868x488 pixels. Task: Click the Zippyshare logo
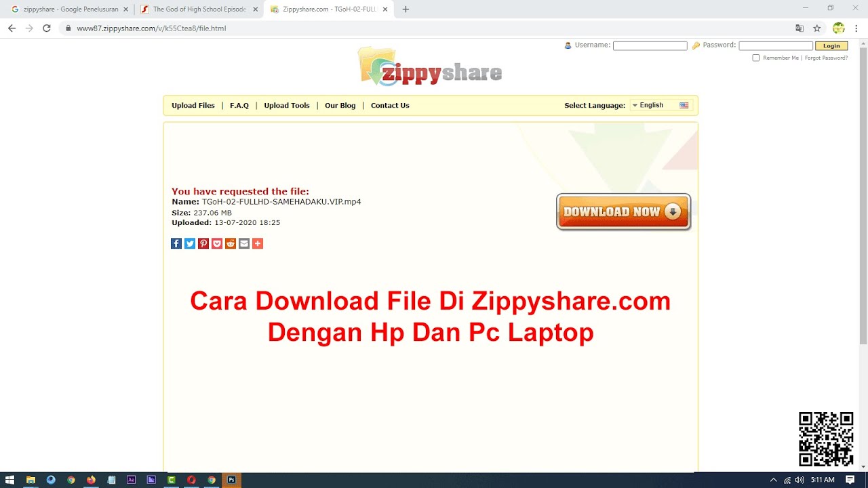click(x=431, y=66)
